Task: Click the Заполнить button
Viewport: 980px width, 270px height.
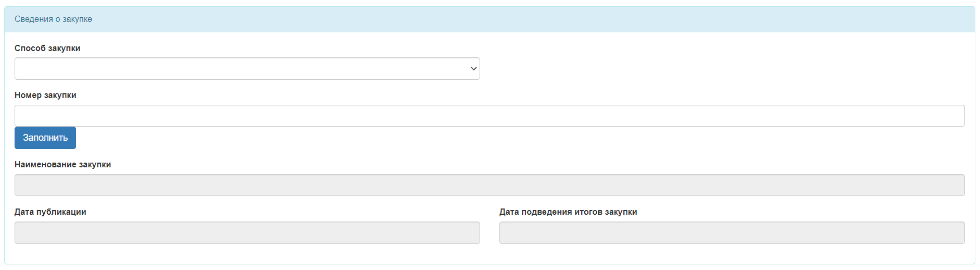Action: 45,138
